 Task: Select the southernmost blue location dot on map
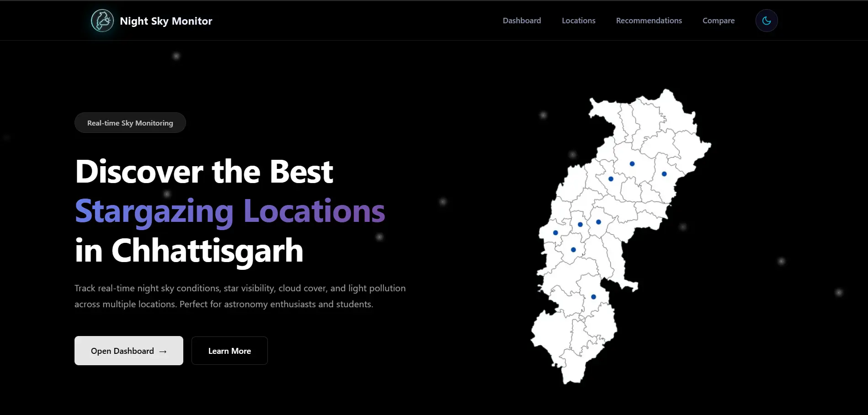593,297
